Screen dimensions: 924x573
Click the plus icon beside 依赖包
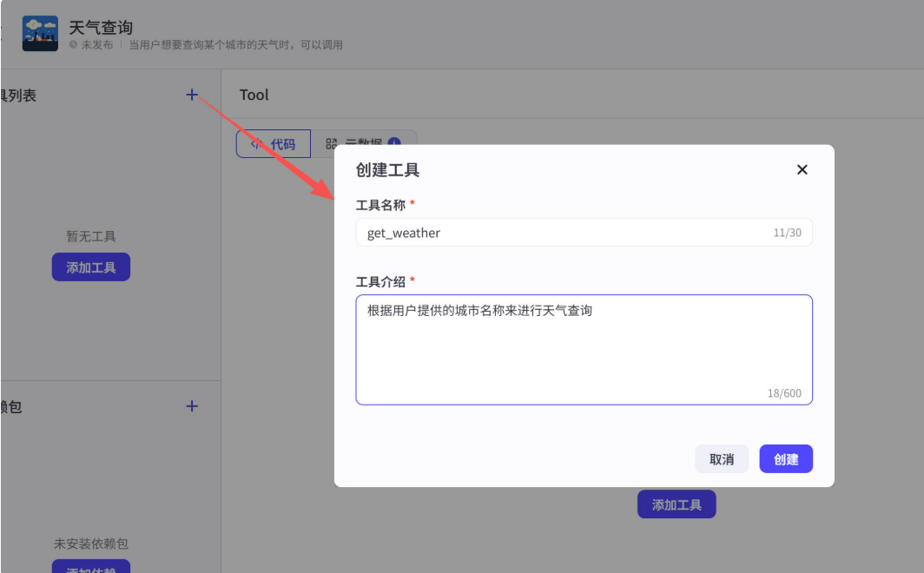(x=192, y=406)
